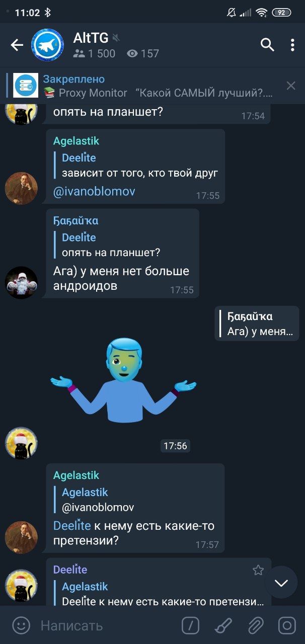Image resolution: width=305 pixels, height=644 pixels.
Task: Jump to bottom with down chevron button
Action: [281, 582]
